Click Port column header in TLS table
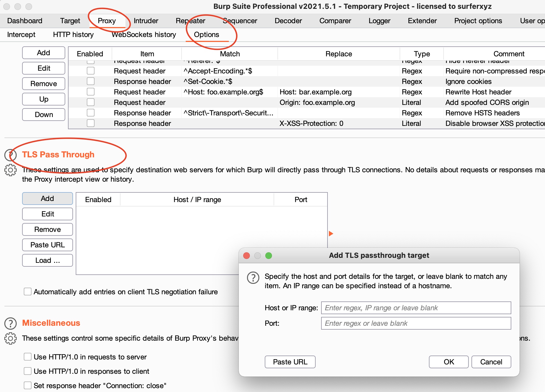Image resolution: width=545 pixels, height=392 pixels. tap(301, 200)
